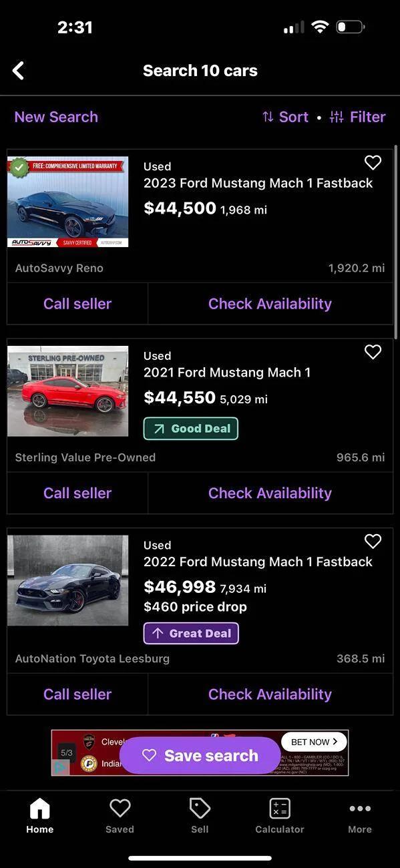
Task: Start a New Search
Action: (x=56, y=117)
